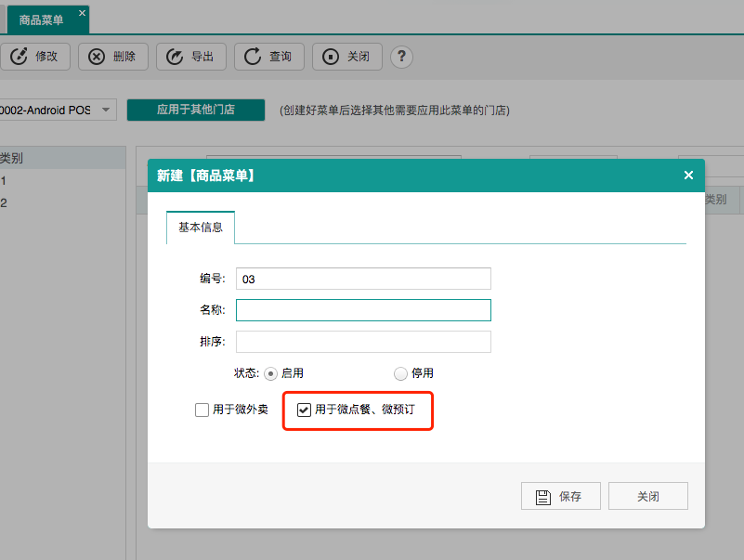
Task: Expand the Android POS store dropdown
Action: coord(106,110)
